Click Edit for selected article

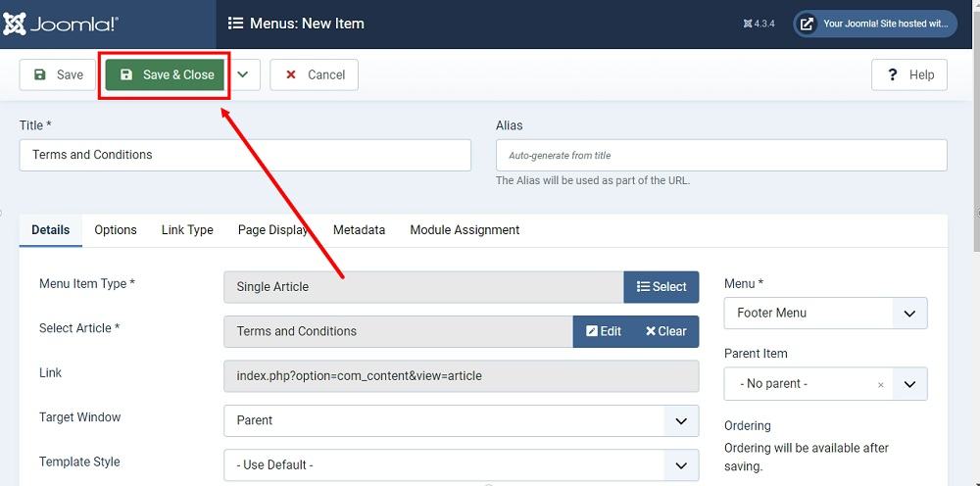click(x=604, y=331)
